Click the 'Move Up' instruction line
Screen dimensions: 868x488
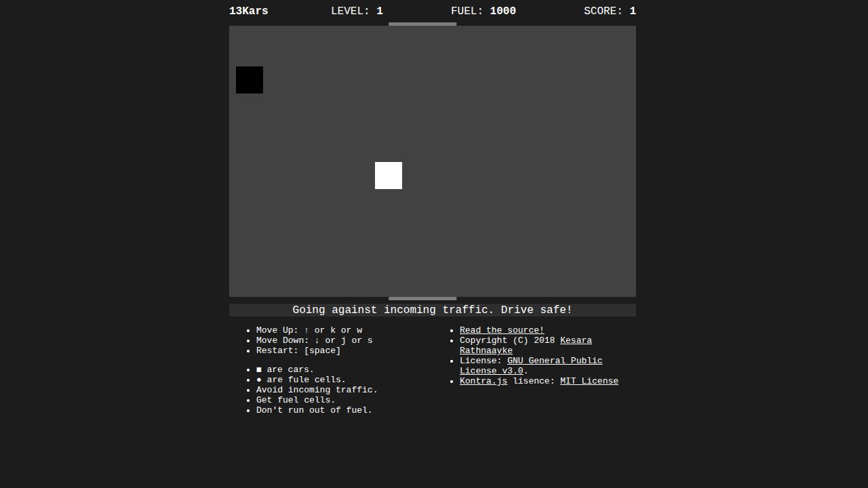pyautogui.click(x=309, y=330)
